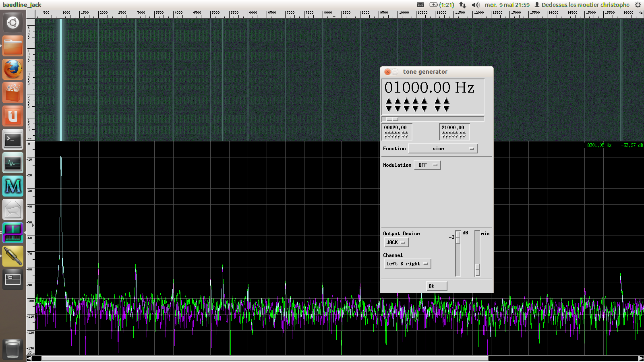Click the 01000.00 Hz frequency readout
644x362 pixels.
click(x=429, y=87)
